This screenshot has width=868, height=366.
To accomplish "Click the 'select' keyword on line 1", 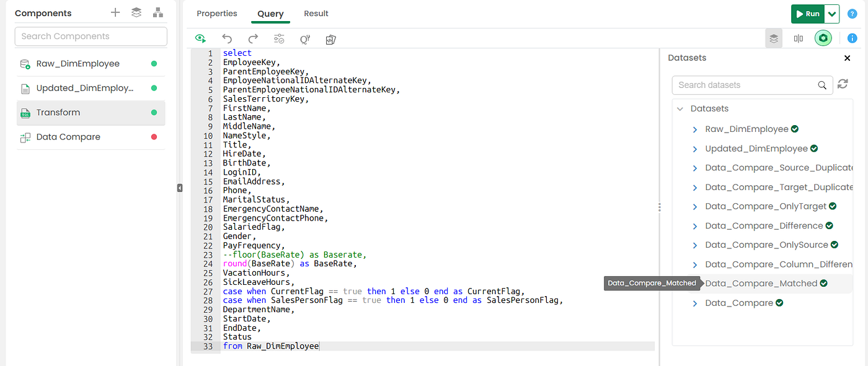I will tap(237, 53).
